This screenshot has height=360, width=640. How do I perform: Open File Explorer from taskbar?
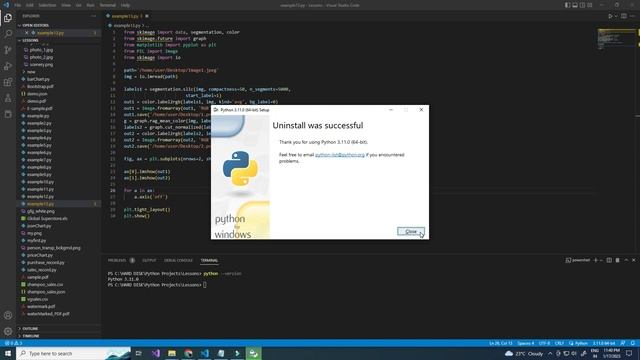(172, 353)
